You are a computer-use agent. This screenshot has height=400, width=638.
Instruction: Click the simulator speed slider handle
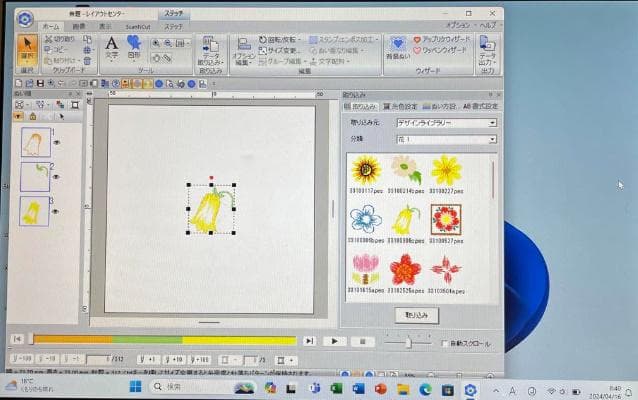tap(409, 343)
